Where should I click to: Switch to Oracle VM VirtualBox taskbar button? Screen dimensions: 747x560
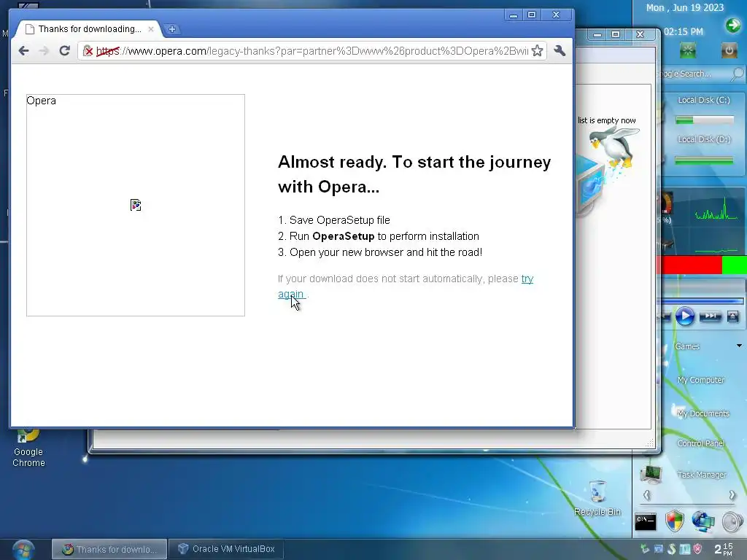pyautogui.click(x=226, y=549)
